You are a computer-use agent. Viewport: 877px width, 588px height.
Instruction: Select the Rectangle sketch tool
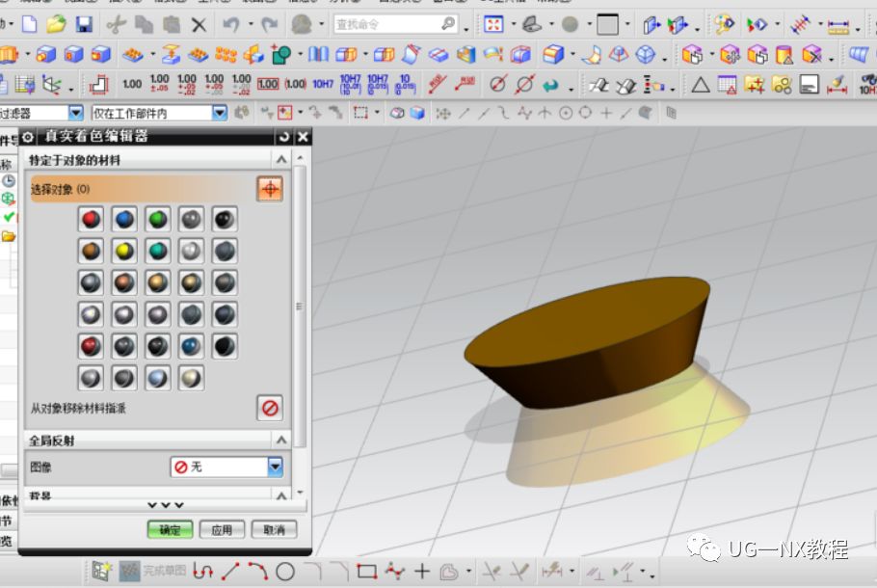pos(367,572)
